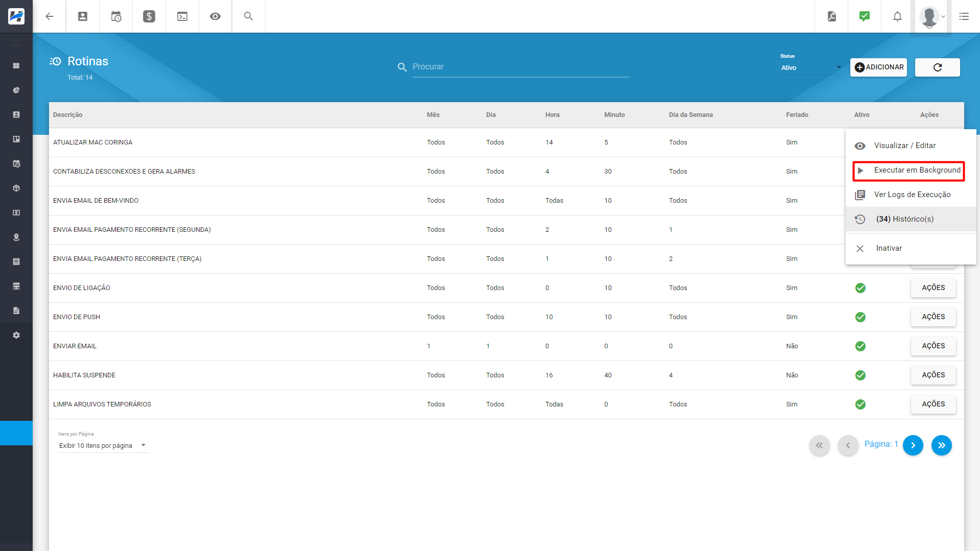Open the dollar sign financial icon
Image resolution: width=980 pixels, height=551 pixels.
tap(149, 16)
